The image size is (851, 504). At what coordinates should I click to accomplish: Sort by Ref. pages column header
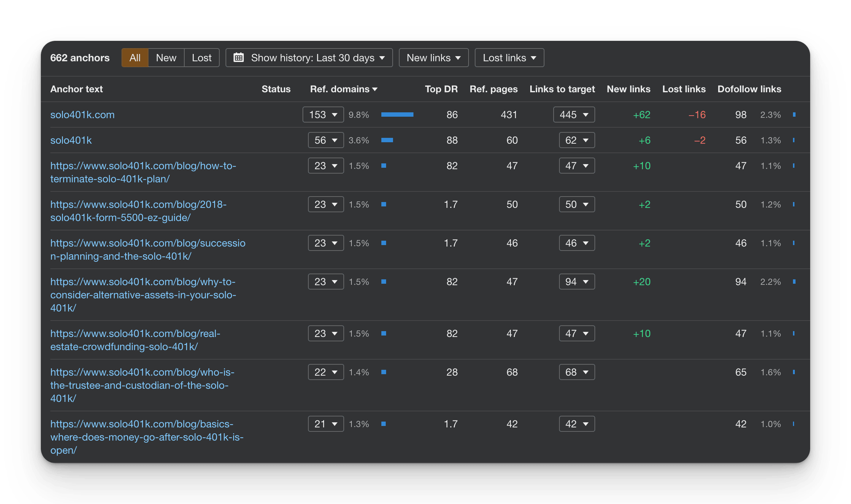point(494,89)
